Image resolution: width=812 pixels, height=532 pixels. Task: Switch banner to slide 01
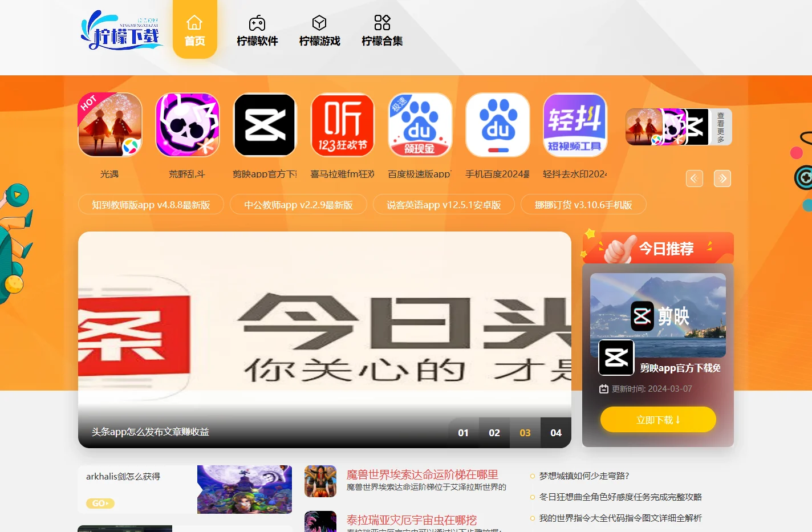(x=464, y=433)
